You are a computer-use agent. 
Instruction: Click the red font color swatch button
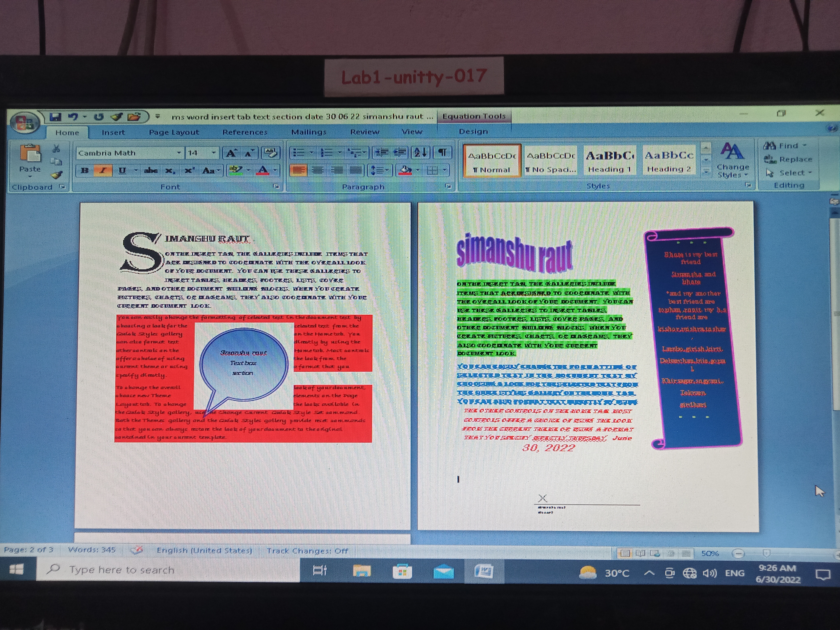click(263, 170)
